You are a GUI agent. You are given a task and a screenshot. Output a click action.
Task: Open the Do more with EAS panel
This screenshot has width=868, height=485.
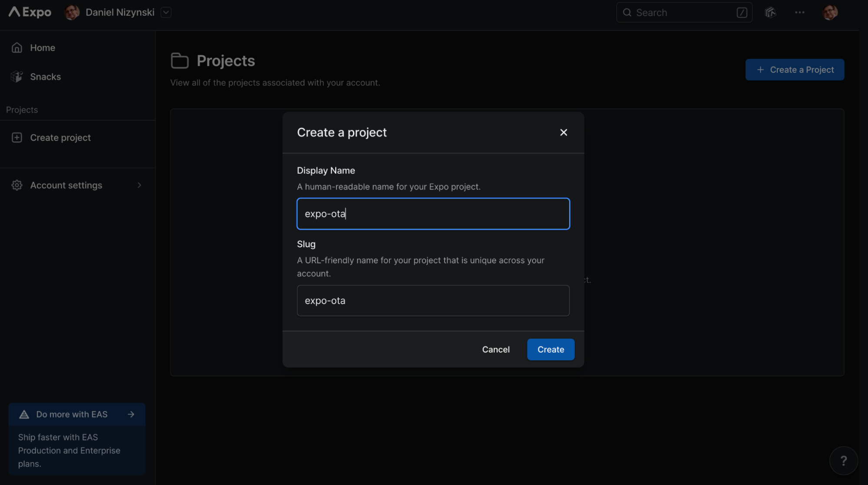pos(71,414)
